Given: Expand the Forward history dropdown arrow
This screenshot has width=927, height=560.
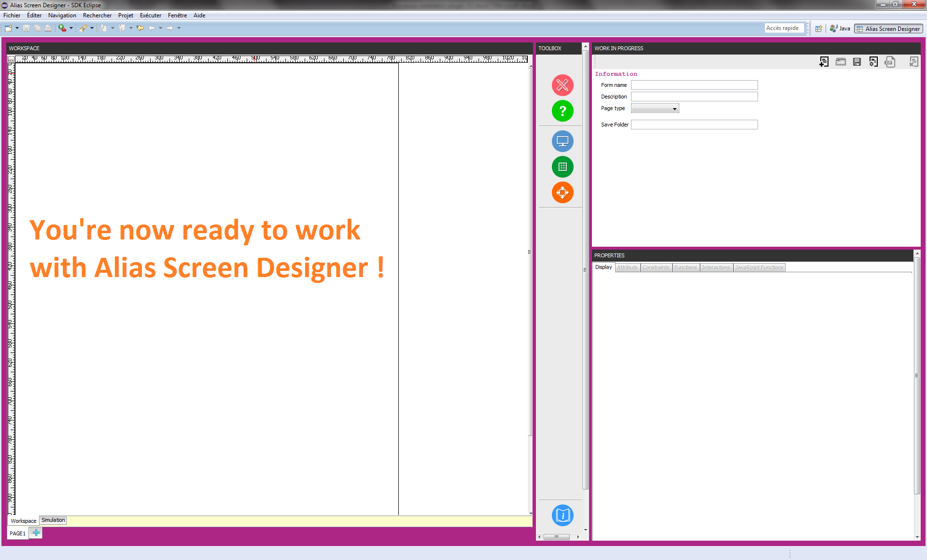Looking at the screenshot, I should [x=179, y=28].
